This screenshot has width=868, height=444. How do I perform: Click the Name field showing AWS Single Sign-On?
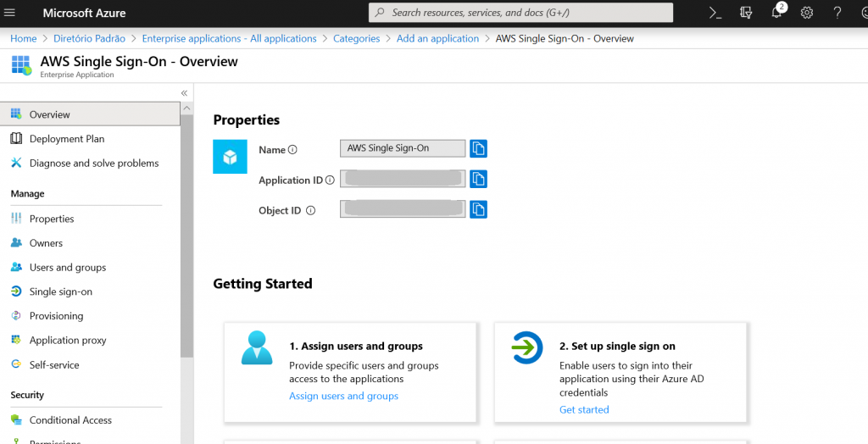click(403, 148)
